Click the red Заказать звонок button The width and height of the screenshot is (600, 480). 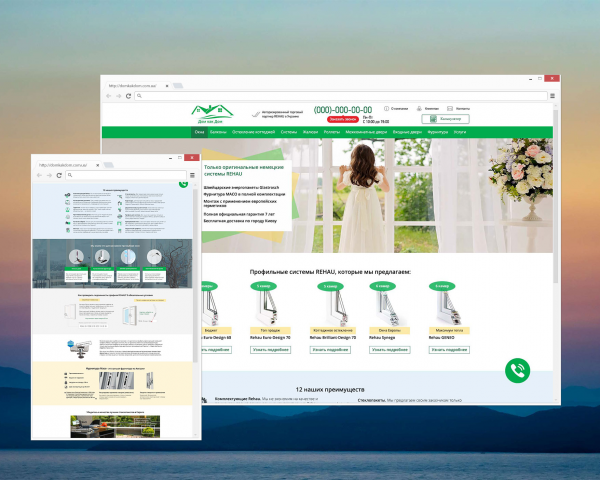[342, 119]
